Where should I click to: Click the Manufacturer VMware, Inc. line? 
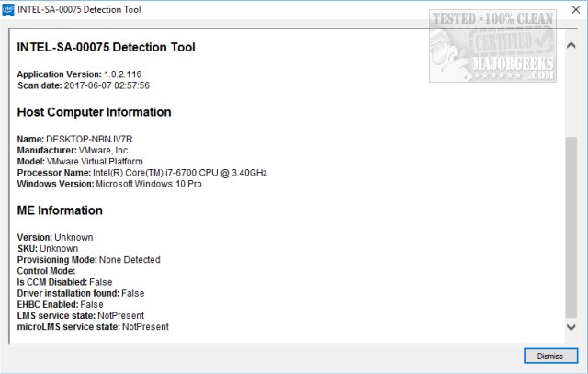[73, 151]
